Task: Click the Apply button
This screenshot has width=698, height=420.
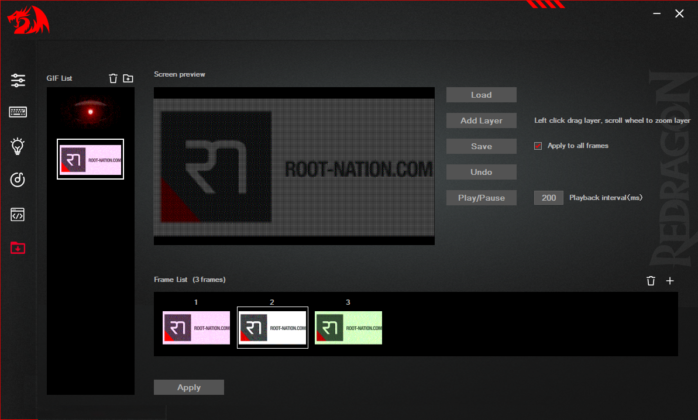Action: 189,387
